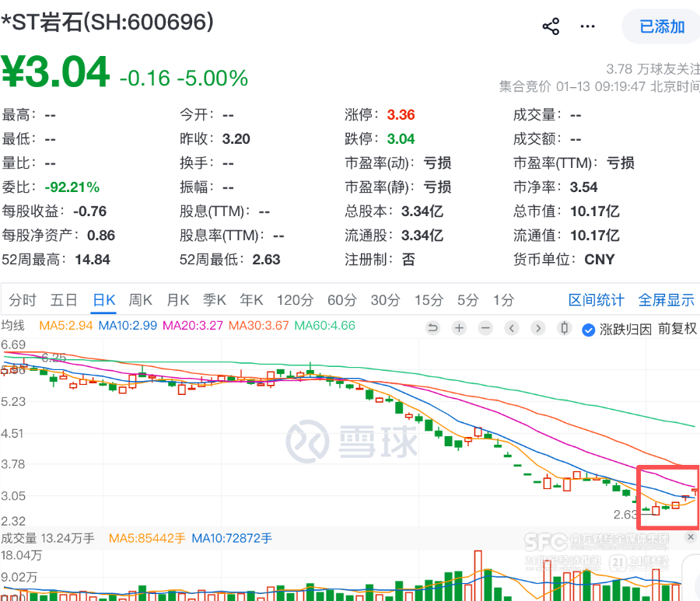The width and height of the screenshot is (700, 601).
Task: Open the 5分 chart tab
Action: click(x=467, y=300)
